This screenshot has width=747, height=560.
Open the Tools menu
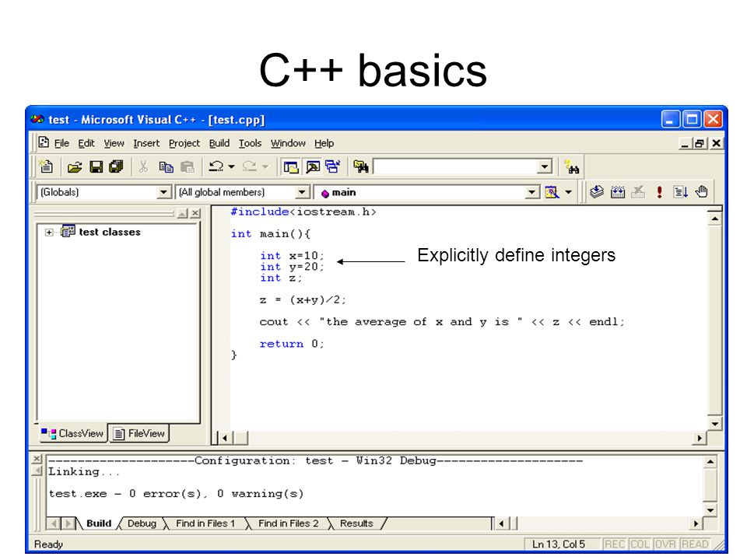(250, 143)
